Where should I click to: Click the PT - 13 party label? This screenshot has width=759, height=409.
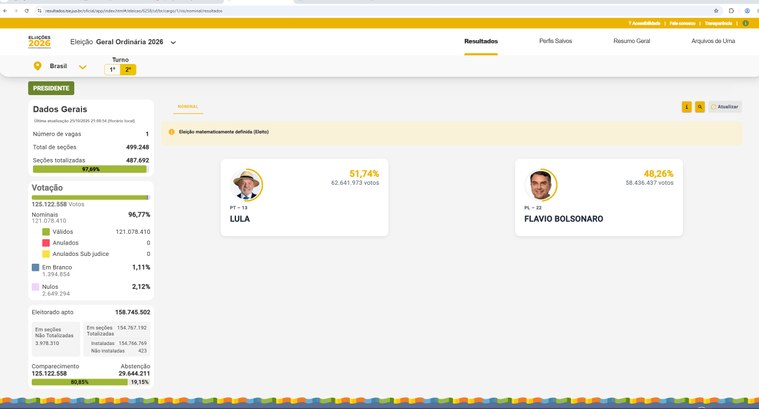tap(238, 208)
